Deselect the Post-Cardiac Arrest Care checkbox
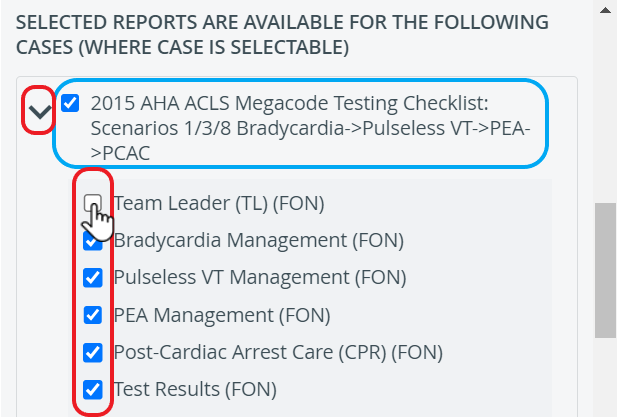The height and width of the screenshot is (417, 617). [x=93, y=352]
